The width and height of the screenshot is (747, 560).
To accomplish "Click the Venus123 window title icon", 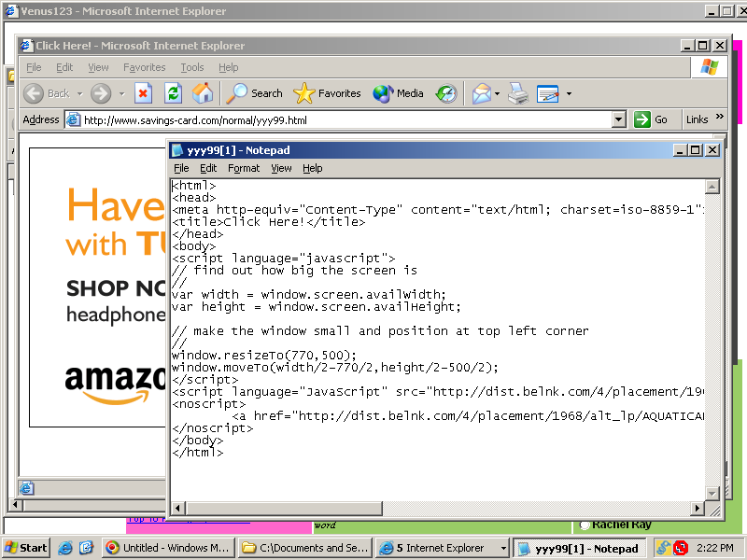I will pyautogui.click(x=11, y=11).
